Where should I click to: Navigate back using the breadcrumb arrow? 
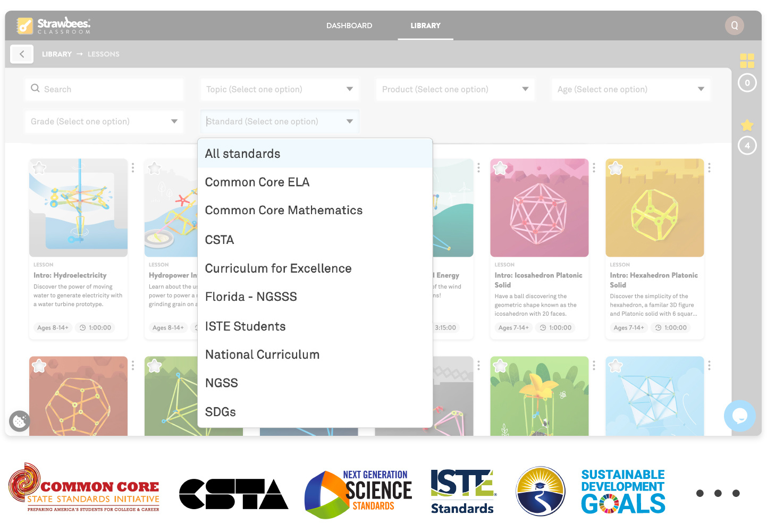click(22, 54)
